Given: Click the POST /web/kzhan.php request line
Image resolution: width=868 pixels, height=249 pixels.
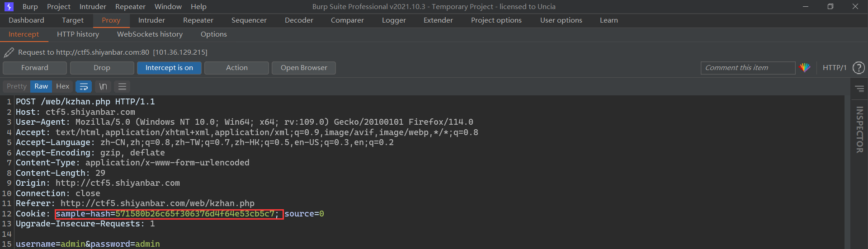Looking at the screenshot, I should [85, 102].
